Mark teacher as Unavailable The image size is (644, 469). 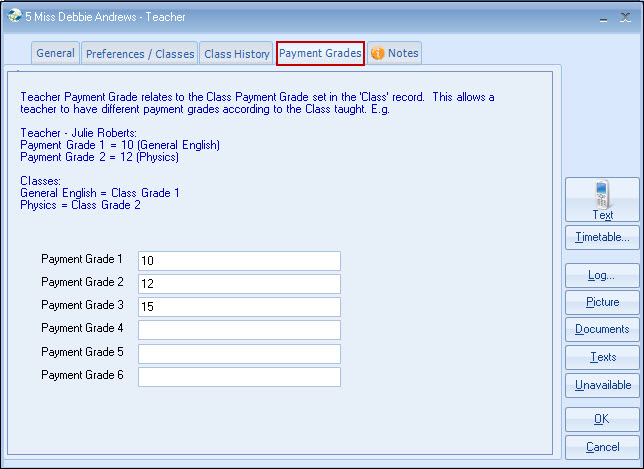tap(602, 385)
